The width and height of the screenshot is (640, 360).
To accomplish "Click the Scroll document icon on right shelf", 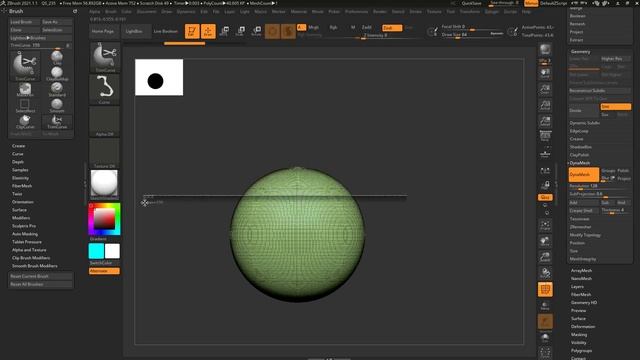I will coord(545,74).
